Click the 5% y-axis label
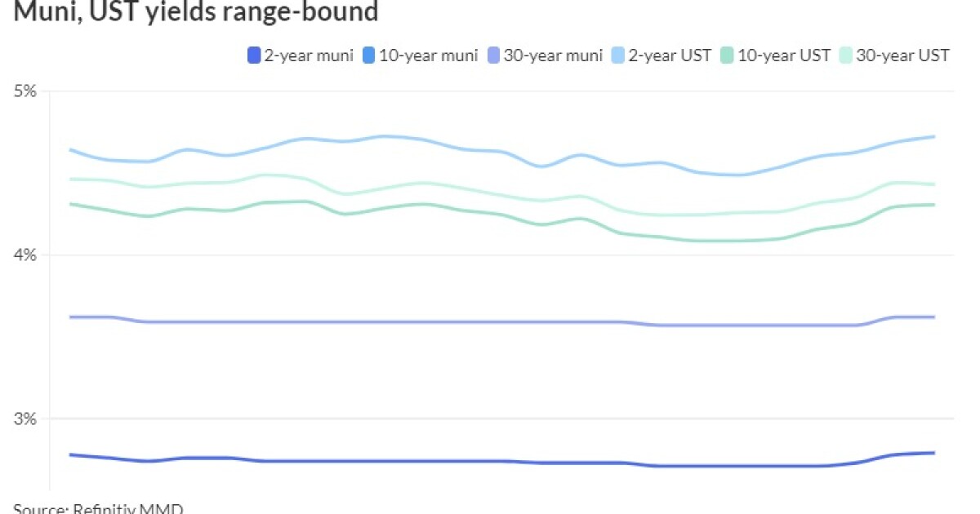The width and height of the screenshot is (980, 514). click(25, 91)
